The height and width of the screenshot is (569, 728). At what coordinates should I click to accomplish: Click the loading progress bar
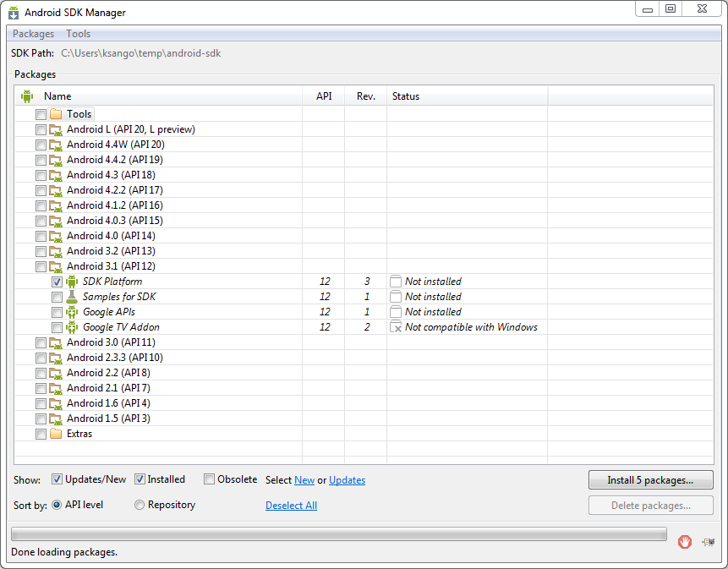(x=338, y=534)
